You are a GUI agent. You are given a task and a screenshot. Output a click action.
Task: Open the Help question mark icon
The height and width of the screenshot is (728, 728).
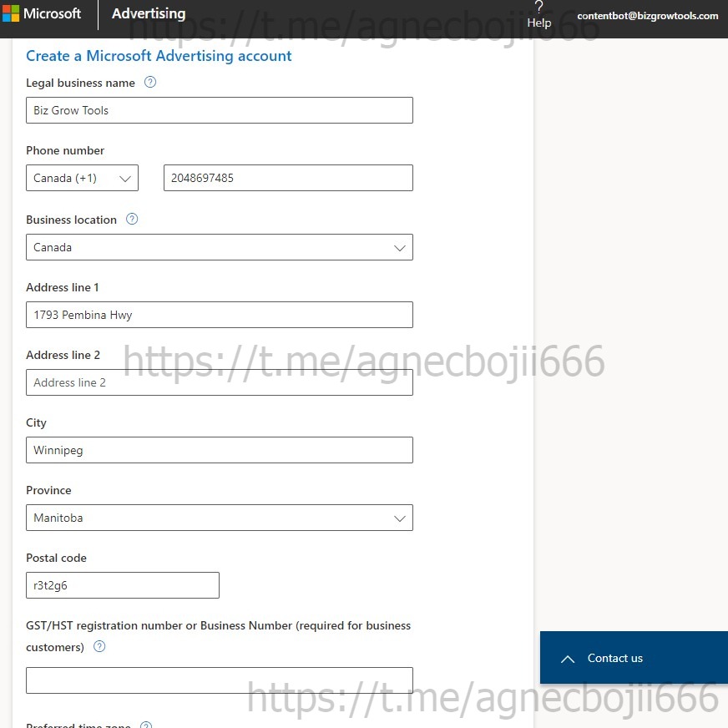pyautogui.click(x=538, y=7)
